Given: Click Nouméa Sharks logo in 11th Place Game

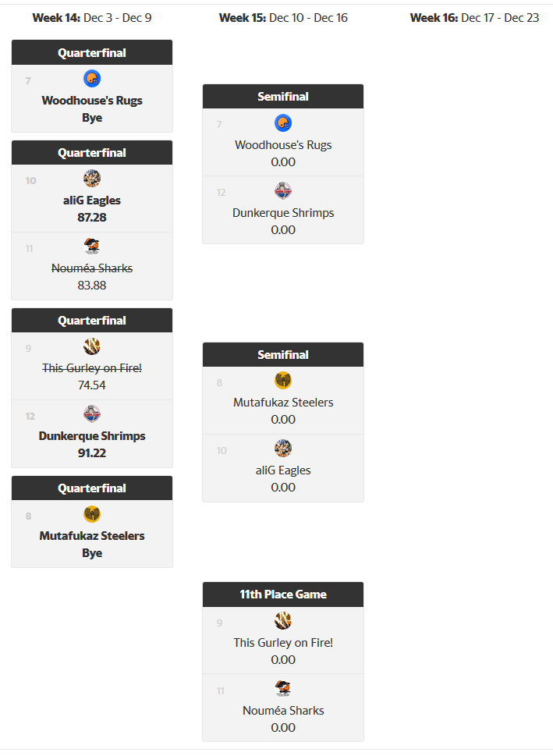Looking at the screenshot, I should (283, 689).
